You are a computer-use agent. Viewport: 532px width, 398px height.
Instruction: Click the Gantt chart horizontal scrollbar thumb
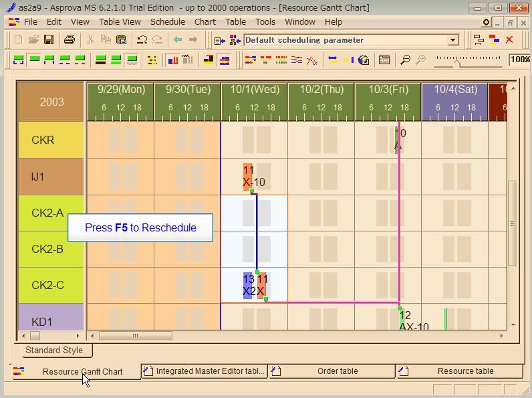[x=136, y=336]
